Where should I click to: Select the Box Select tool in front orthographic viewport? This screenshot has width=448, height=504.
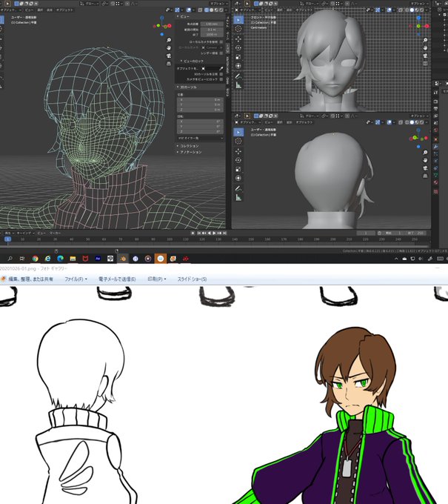[x=238, y=20]
